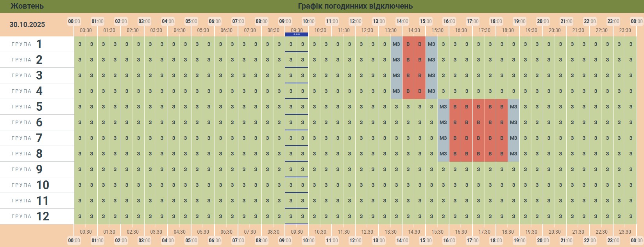Click last green З cell in Група 12 row

pyautogui.click(x=631, y=216)
